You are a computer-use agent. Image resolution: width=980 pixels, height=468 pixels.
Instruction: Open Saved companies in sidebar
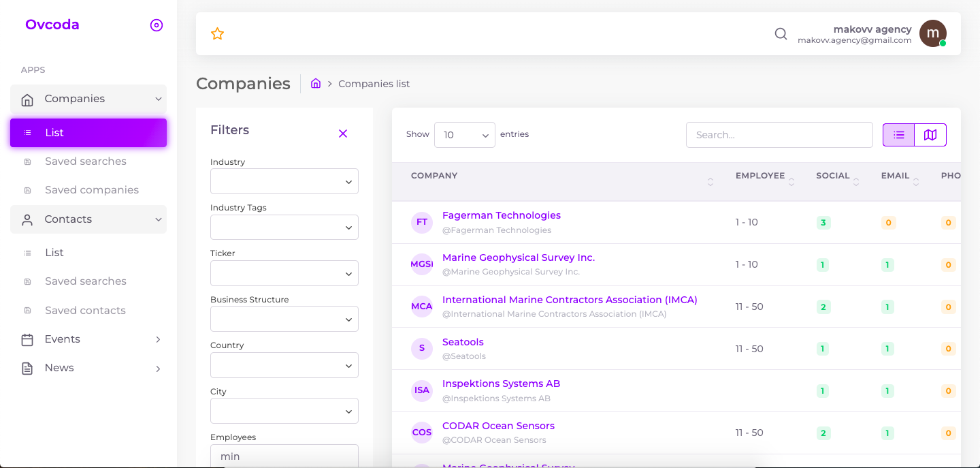[x=92, y=190]
